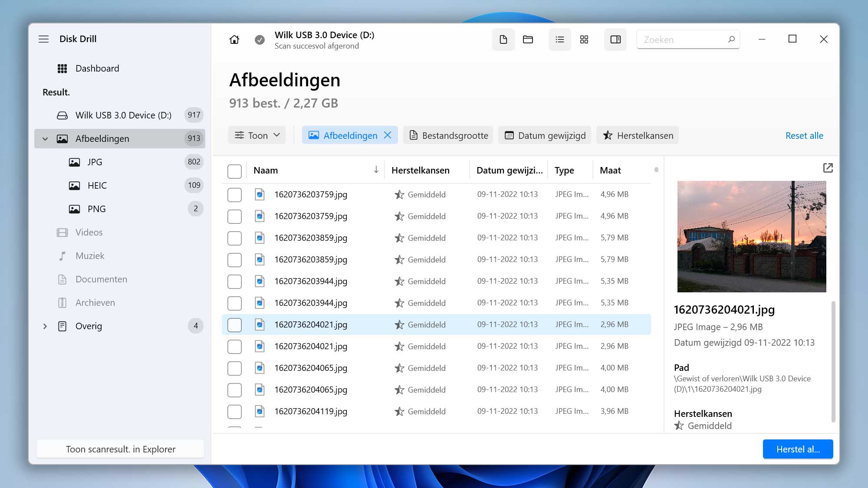The height and width of the screenshot is (488, 868).
Task: Click the Dashboard grid icon
Action: coord(62,69)
